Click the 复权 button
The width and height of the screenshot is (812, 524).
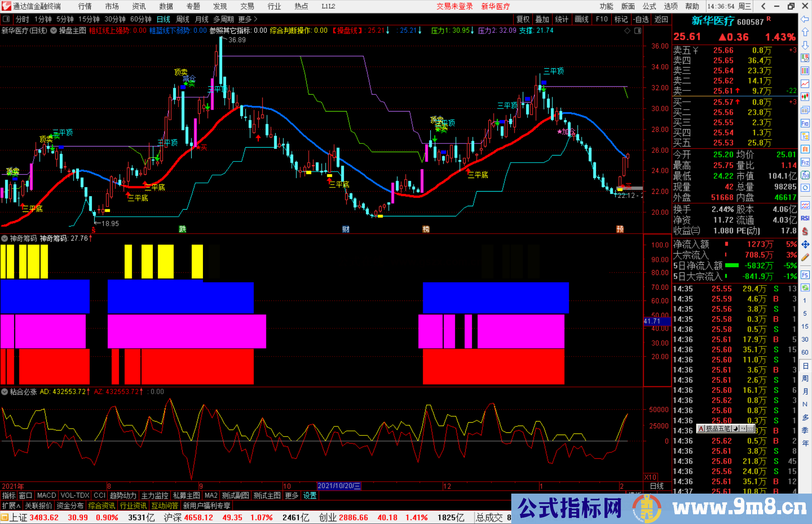(523, 19)
